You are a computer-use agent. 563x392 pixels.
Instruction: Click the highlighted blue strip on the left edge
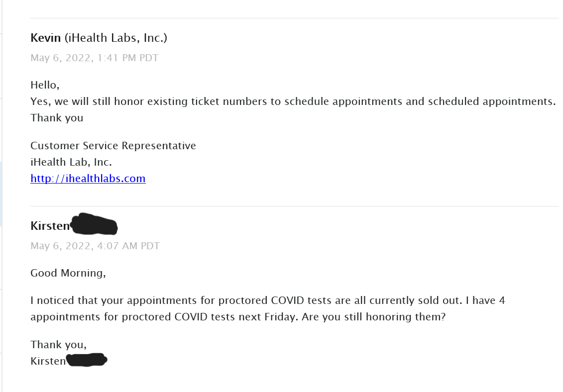tap(1, 194)
